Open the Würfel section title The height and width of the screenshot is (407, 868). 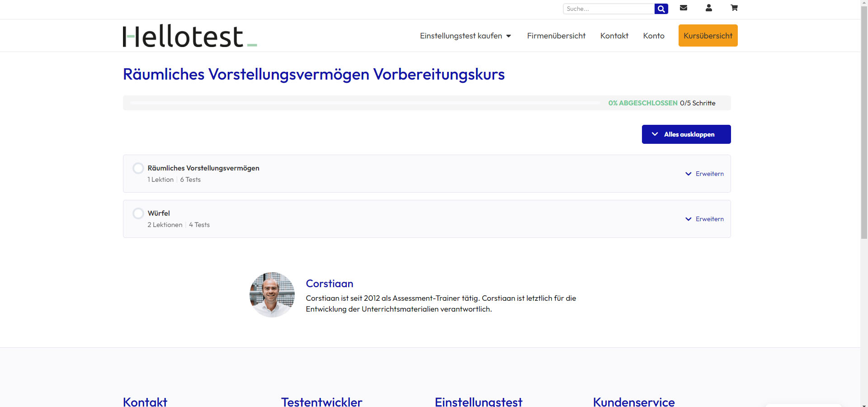pyautogui.click(x=159, y=213)
